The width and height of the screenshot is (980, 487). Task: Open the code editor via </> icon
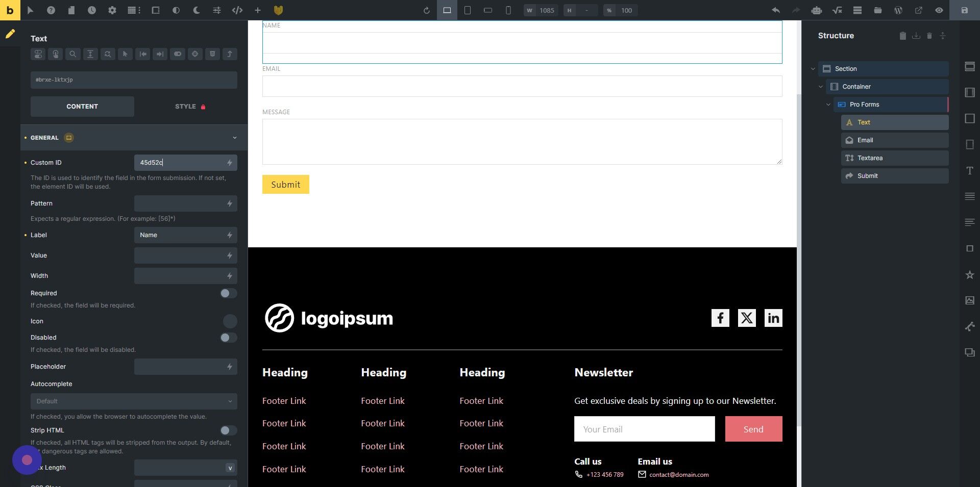point(237,10)
